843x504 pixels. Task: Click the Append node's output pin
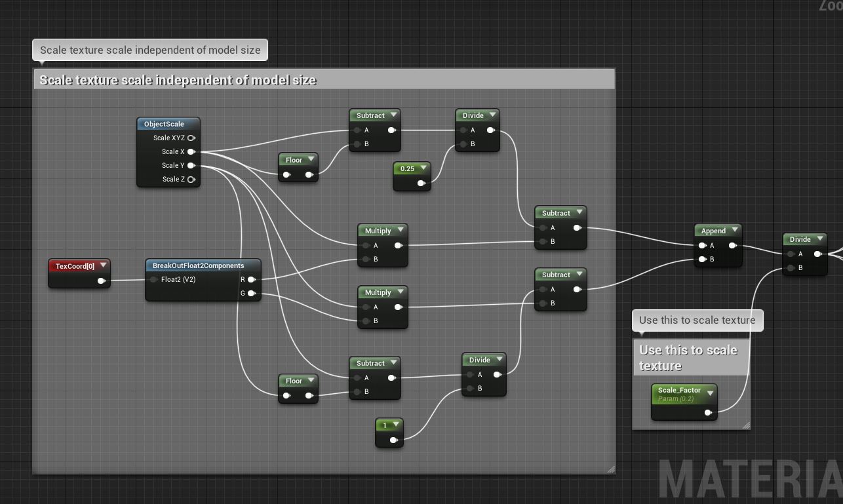pos(733,246)
